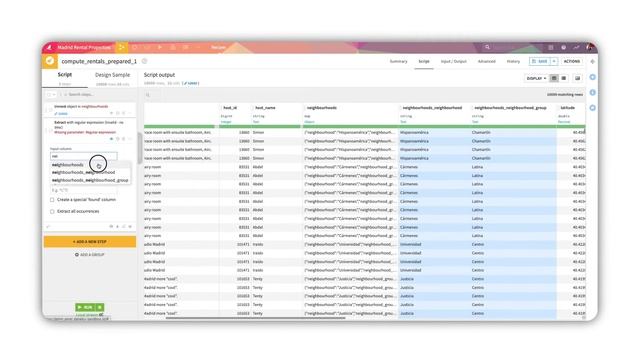Screen dimensions: 640x360
Task: Click the neighbourhoods_neighbourhood_group column header
Action: point(510,108)
